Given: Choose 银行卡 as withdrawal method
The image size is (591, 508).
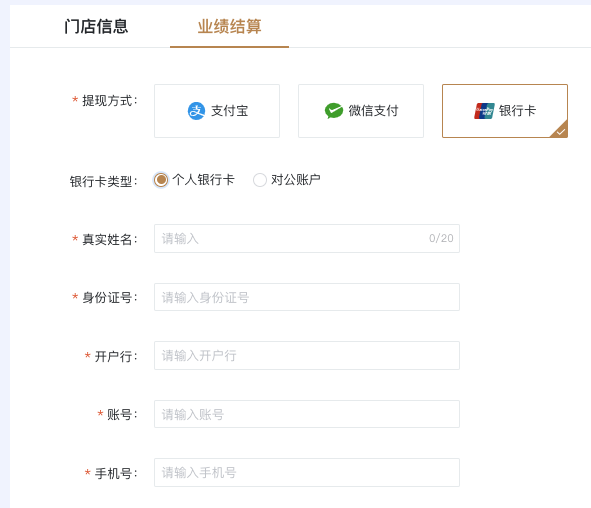Looking at the screenshot, I should tap(505, 111).
